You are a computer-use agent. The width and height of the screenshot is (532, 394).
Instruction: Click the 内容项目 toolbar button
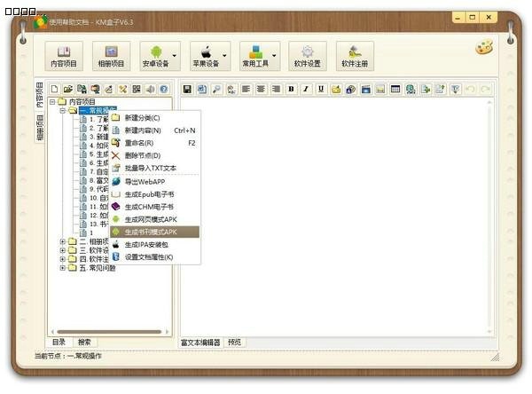tap(62, 55)
